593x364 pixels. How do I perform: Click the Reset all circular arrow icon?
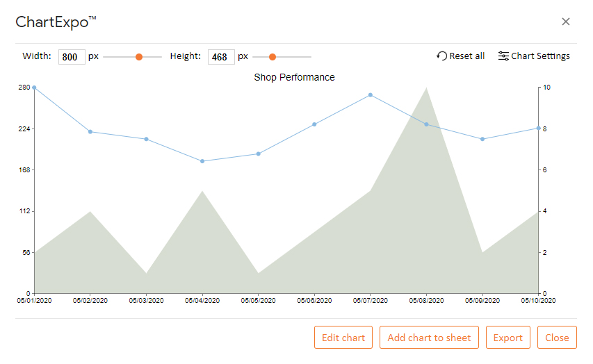(441, 56)
